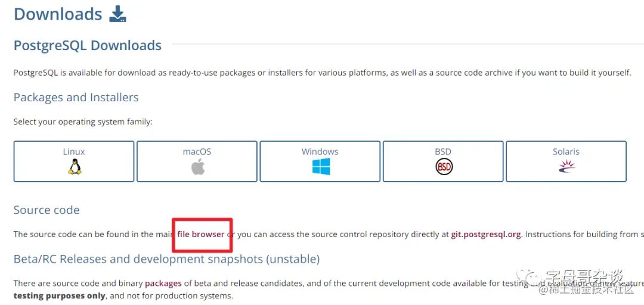The width and height of the screenshot is (644, 305).
Task: Click the 'testing purposes only' bold text
Action: (x=60, y=295)
